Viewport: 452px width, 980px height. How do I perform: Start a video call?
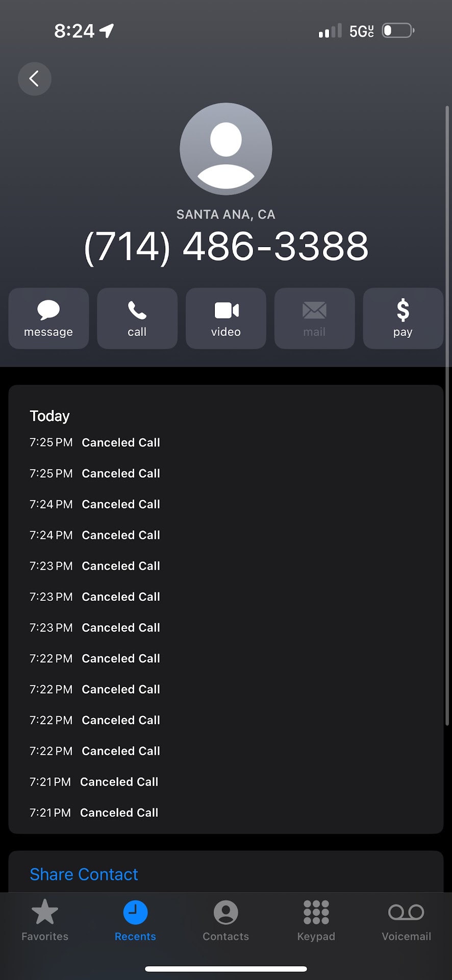(x=226, y=318)
